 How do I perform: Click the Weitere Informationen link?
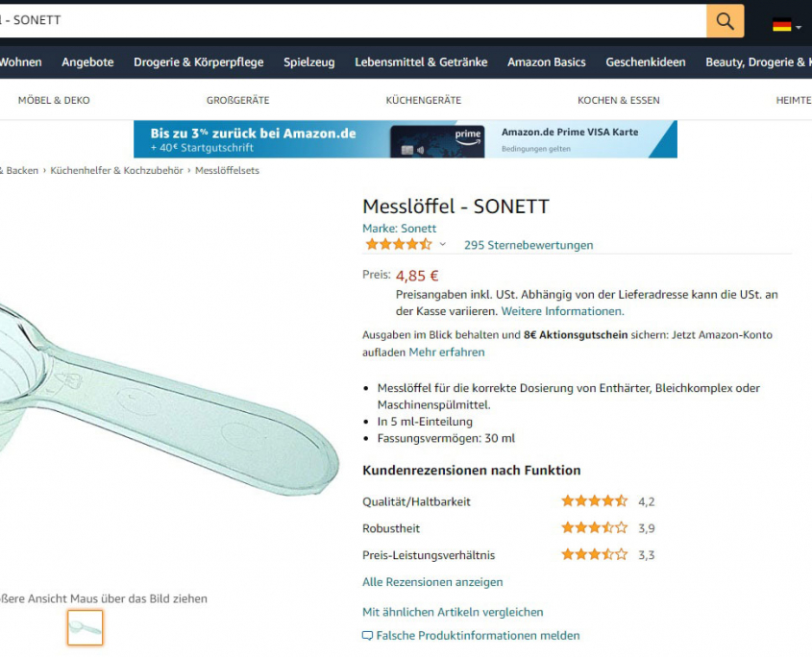562,311
